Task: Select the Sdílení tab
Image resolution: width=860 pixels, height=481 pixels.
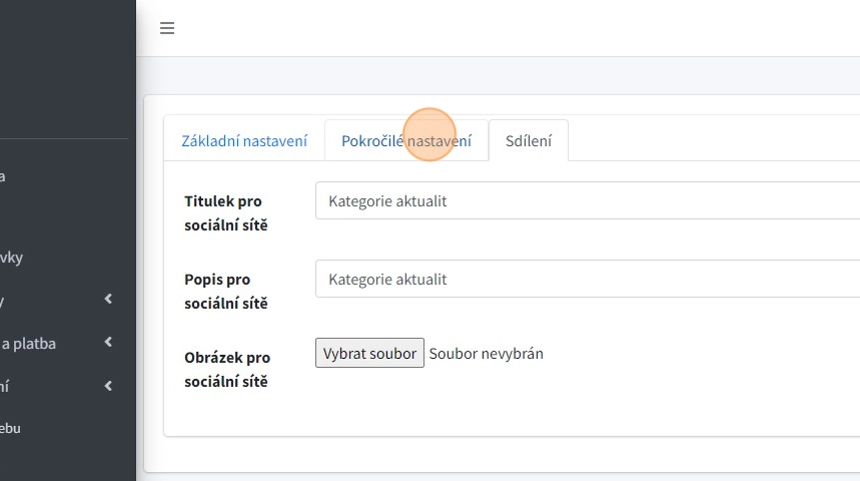Action: tap(528, 141)
